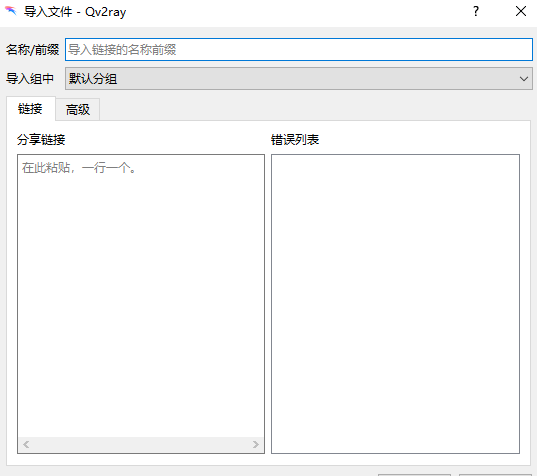
Task: Open the 默认分组 group combo box
Action: point(299,78)
